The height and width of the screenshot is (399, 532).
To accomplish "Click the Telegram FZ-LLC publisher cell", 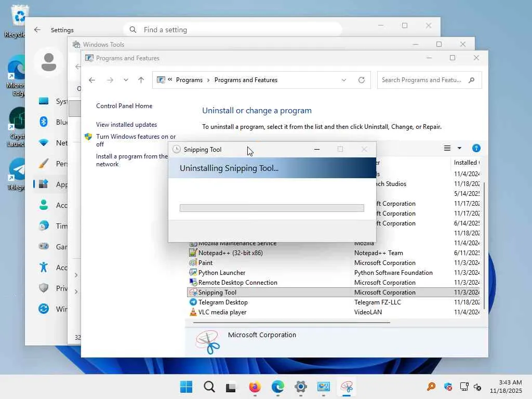I will point(377,302).
